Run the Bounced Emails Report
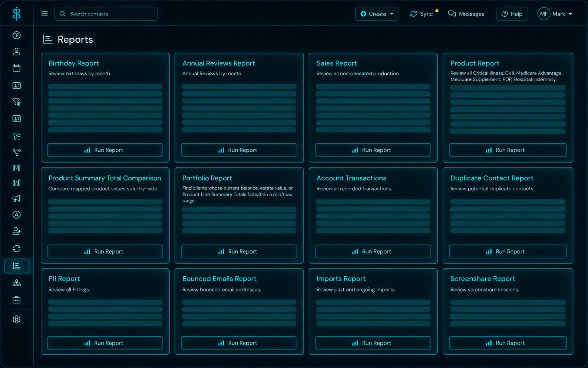 pos(239,343)
